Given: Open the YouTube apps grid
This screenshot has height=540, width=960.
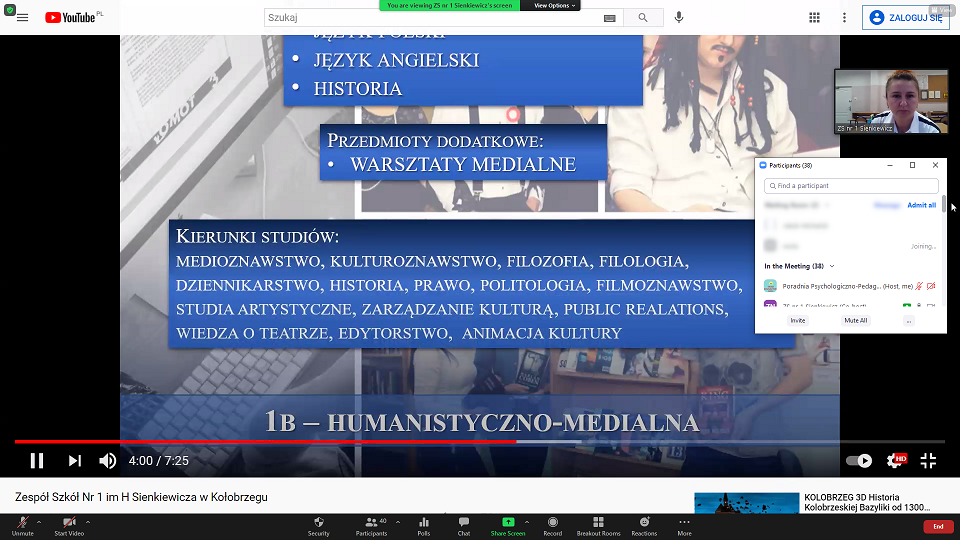Looking at the screenshot, I should tap(814, 18).
